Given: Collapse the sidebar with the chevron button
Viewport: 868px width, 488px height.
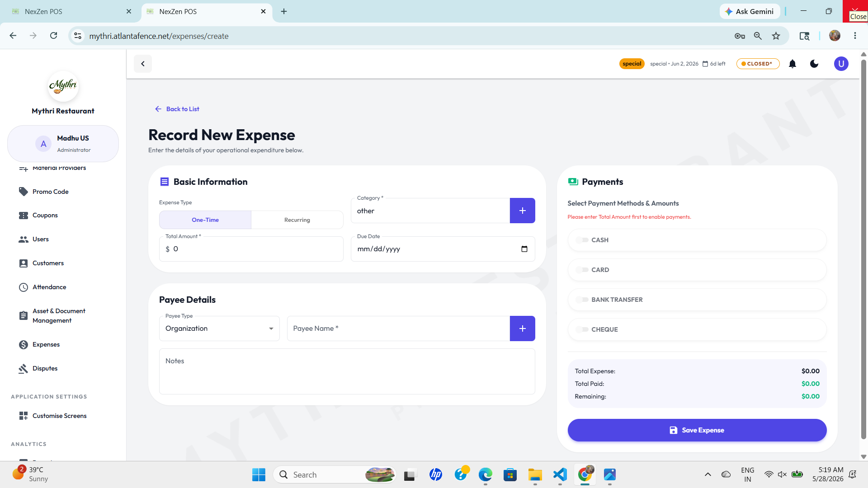Looking at the screenshot, I should click(x=143, y=64).
